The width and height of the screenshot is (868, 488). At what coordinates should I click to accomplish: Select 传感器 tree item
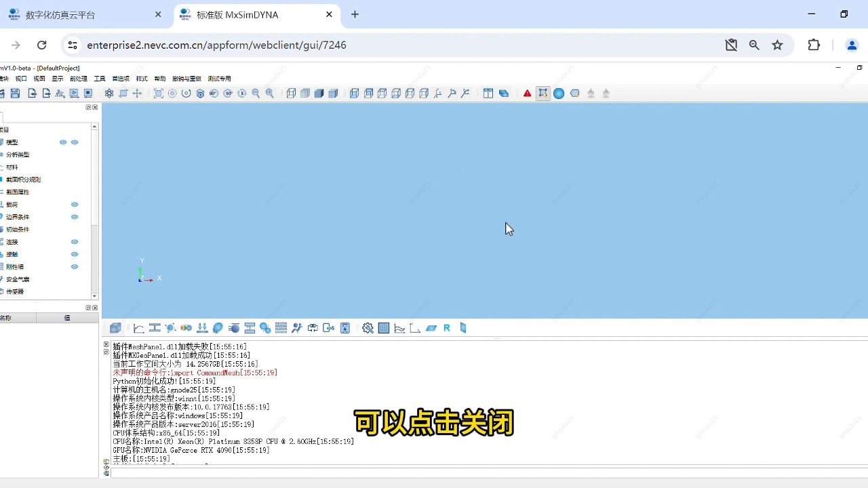coord(15,291)
